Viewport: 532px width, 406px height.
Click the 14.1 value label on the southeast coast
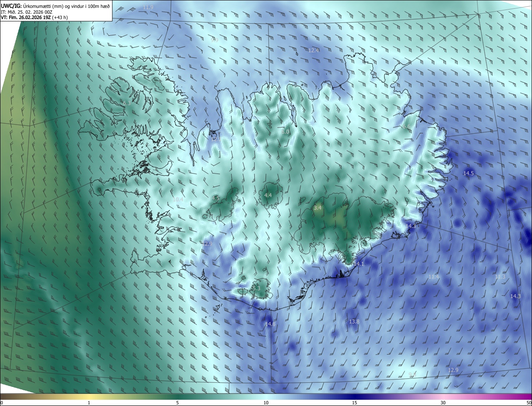[359, 264]
